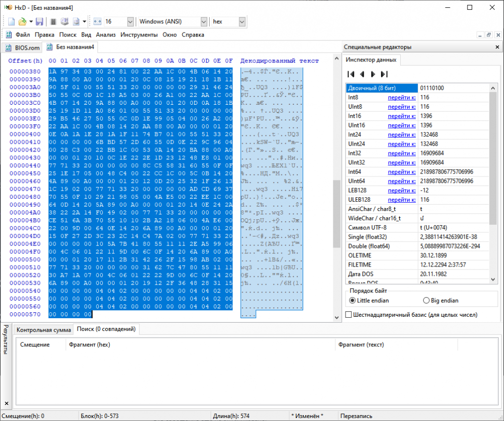
Task: Click offset row 00000570
Action: [25, 314]
